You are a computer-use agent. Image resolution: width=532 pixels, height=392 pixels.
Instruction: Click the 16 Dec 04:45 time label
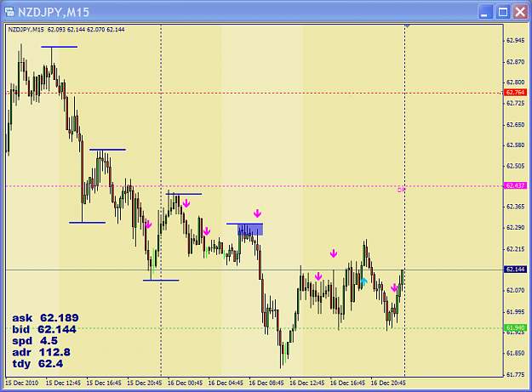pos(226,383)
